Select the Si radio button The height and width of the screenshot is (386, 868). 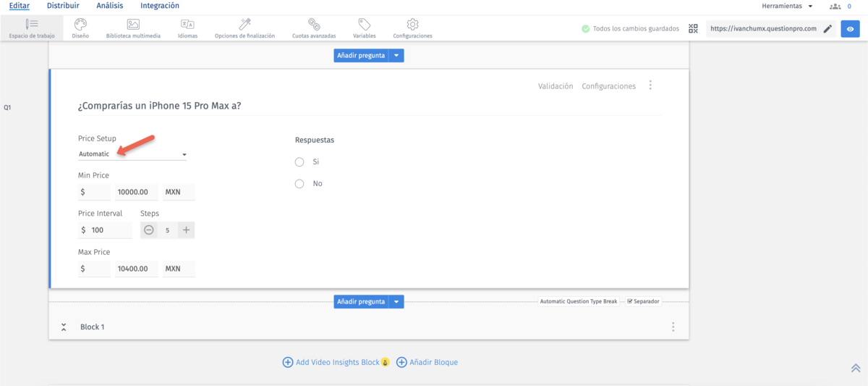299,162
